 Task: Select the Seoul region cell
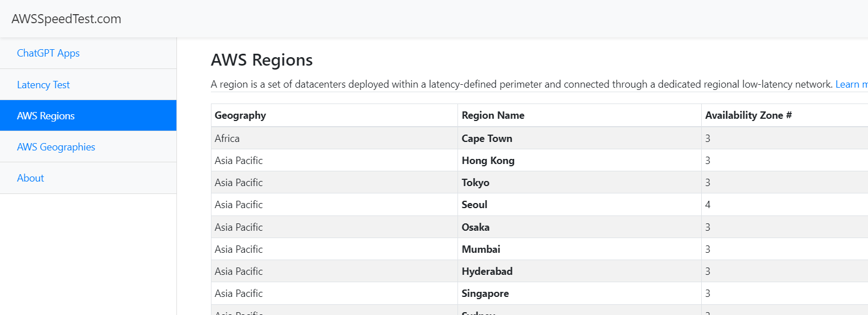click(x=474, y=205)
